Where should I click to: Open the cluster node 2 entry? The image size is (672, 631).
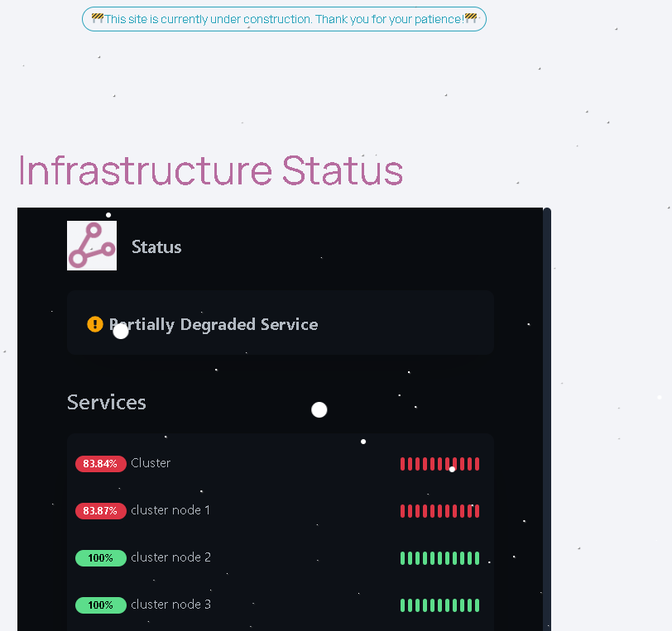[170, 557]
